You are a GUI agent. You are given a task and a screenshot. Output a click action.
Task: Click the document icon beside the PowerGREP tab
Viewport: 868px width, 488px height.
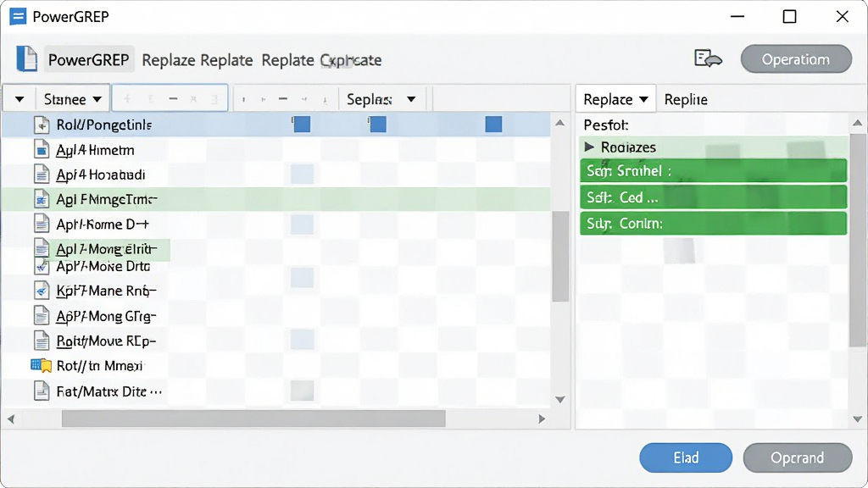[26, 58]
